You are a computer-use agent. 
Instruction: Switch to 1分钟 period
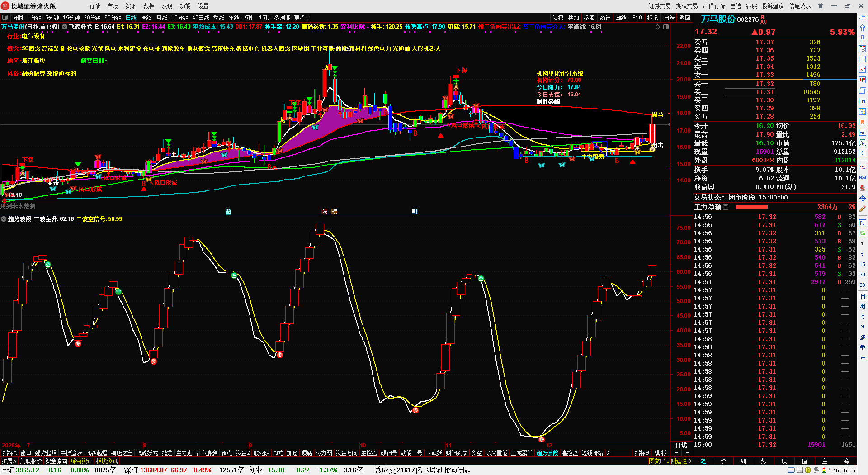pyautogui.click(x=34, y=18)
